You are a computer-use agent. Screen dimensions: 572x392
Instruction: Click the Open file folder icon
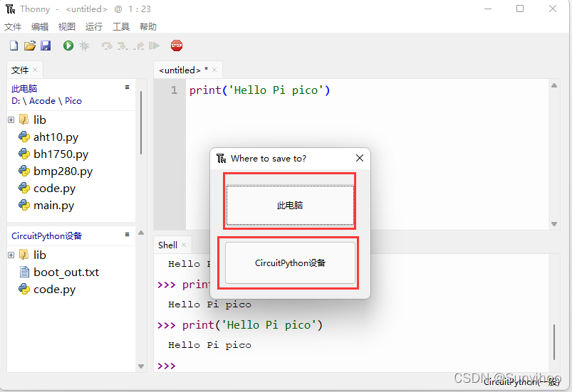29,46
